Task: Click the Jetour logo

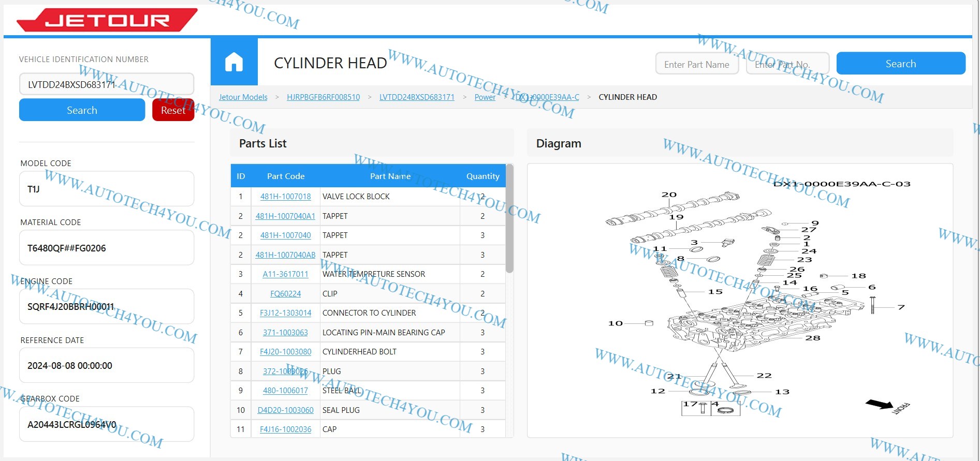Action: pos(107,20)
